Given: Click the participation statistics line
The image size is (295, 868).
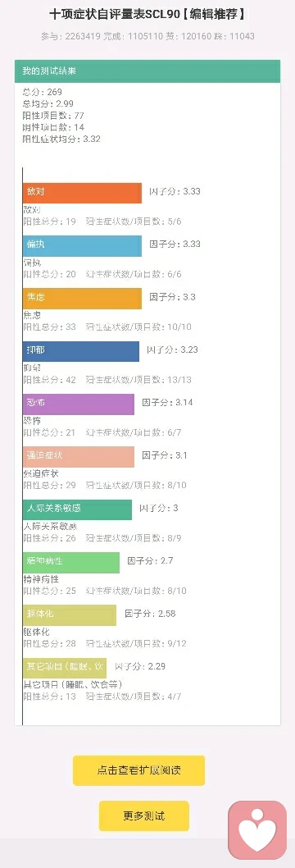Looking at the screenshot, I should click(x=147, y=37).
